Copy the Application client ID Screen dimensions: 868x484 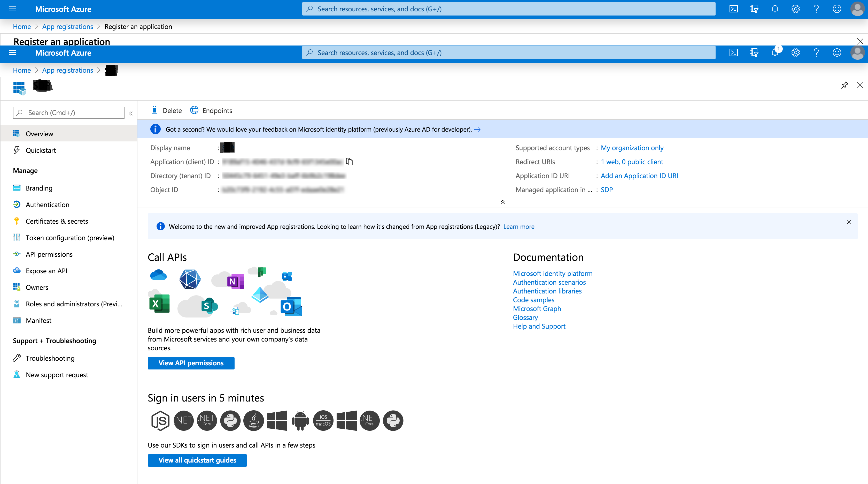[x=350, y=162]
